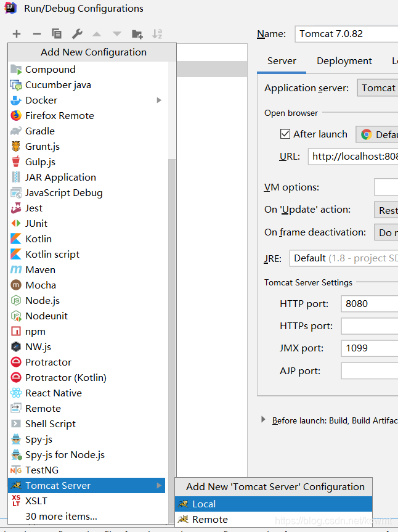Screen dimensions: 398x532
Task: Select Kotlin script entry
Action: pos(87,254)
